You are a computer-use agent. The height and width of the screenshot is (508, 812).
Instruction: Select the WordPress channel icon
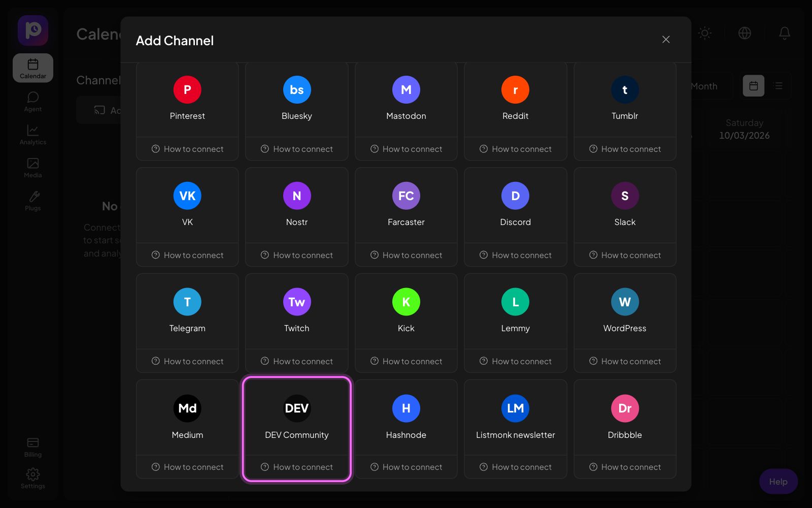point(625,302)
